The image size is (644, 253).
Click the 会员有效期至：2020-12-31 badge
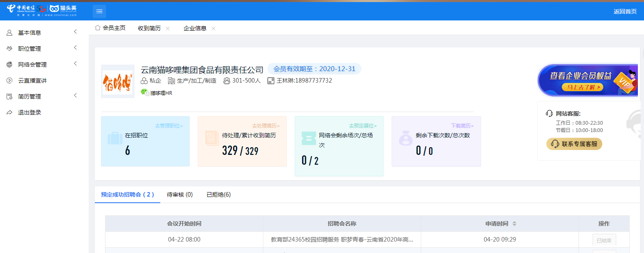coord(314,69)
